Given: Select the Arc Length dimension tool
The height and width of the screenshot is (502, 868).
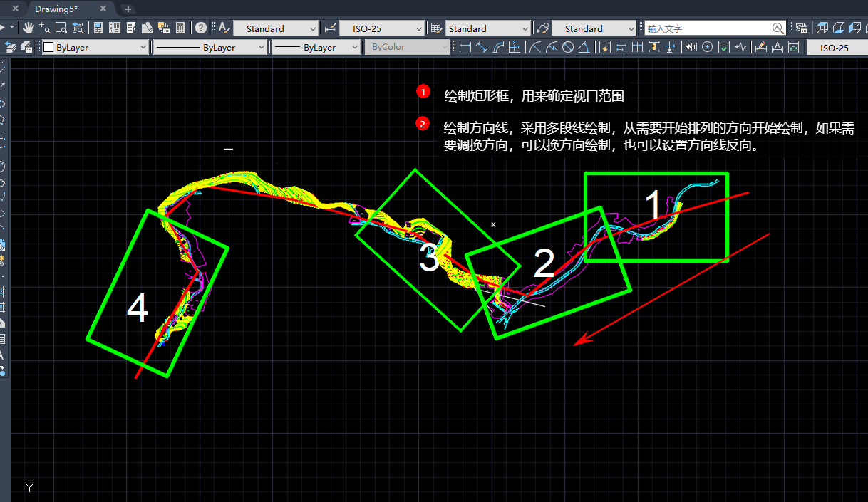Looking at the screenshot, I should pyautogui.click(x=498, y=47).
